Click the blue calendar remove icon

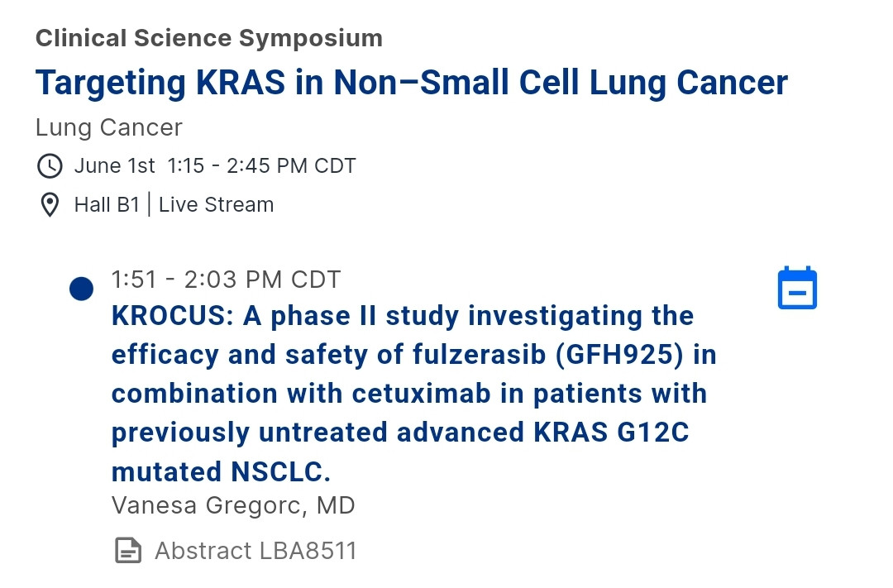pyautogui.click(x=797, y=288)
